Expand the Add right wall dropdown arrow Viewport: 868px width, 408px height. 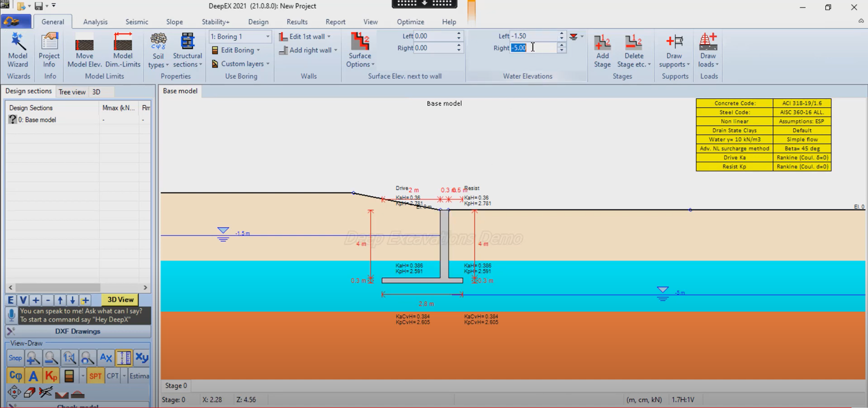(336, 50)
